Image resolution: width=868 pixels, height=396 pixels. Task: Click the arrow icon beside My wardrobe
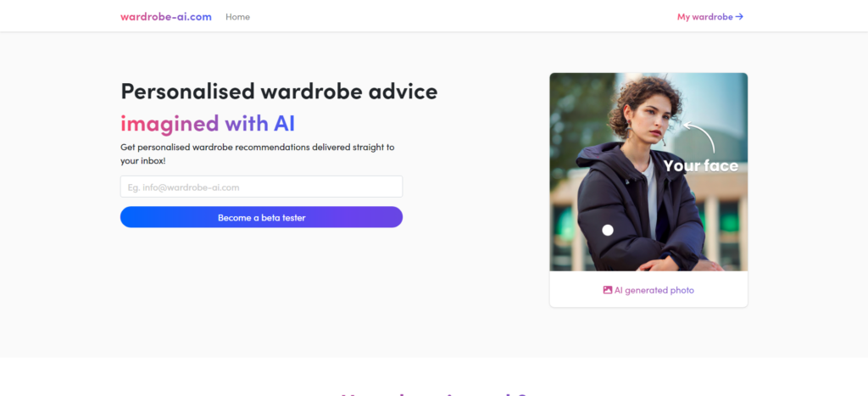point(740,17)
